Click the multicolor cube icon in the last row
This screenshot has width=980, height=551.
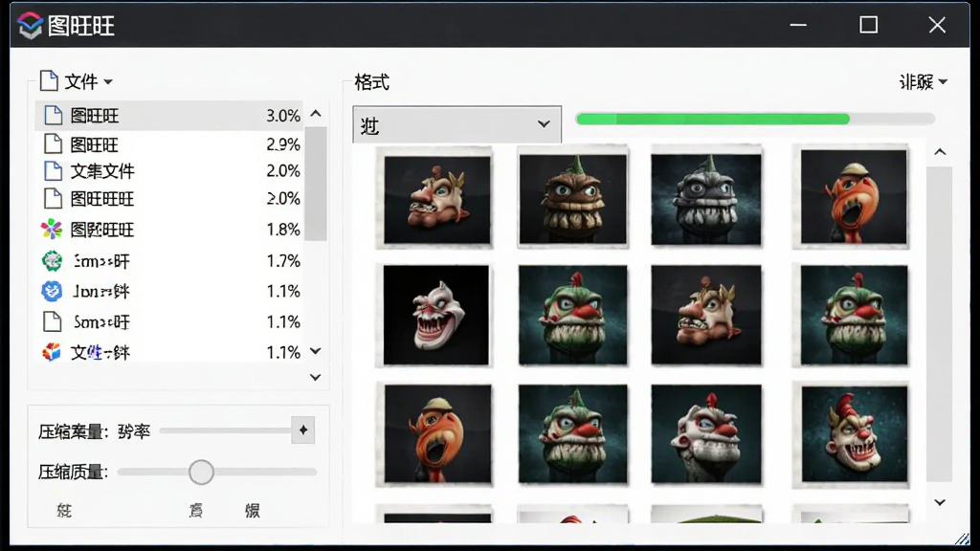[52, 352]
